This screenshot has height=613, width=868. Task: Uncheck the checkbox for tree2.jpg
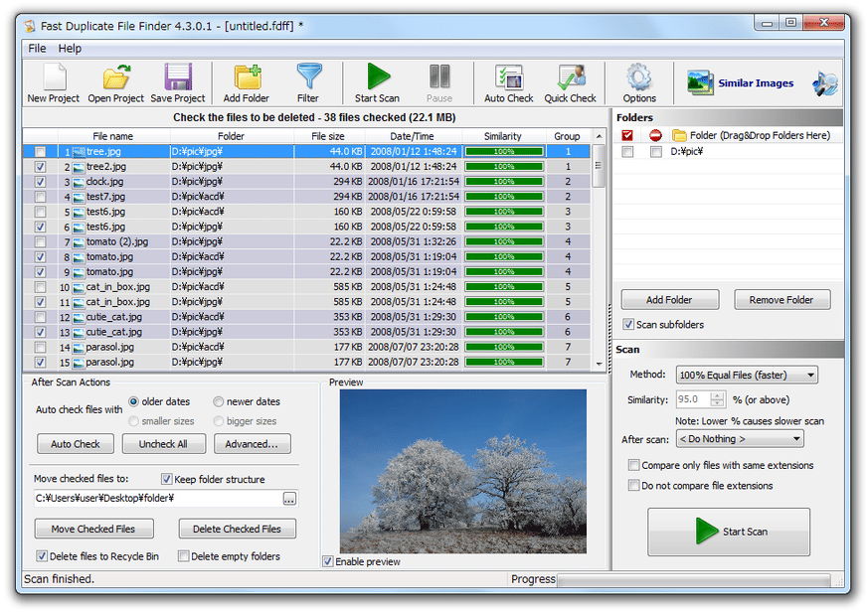pos(40,167)
